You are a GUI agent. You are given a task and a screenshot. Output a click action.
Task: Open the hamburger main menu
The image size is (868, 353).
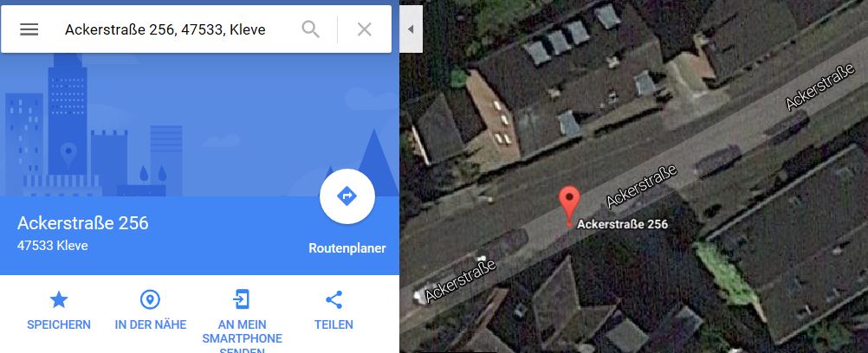pyautogui.click(x=29, y=29)
